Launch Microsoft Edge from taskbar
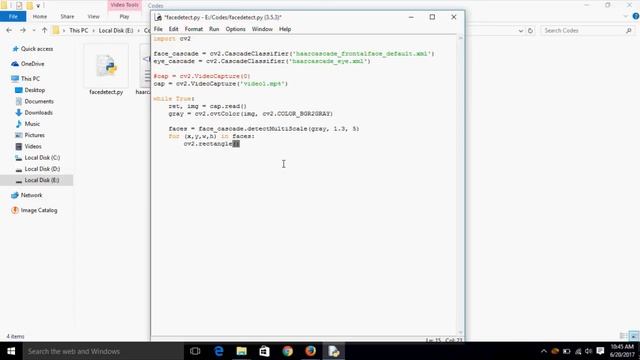640x360 pixels. 219,351
